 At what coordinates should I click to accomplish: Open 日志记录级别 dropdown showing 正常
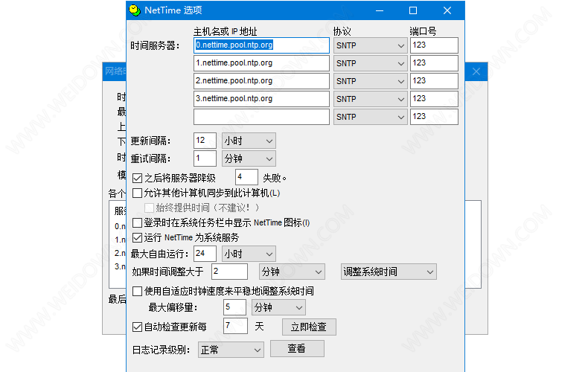tap(231, 350)
